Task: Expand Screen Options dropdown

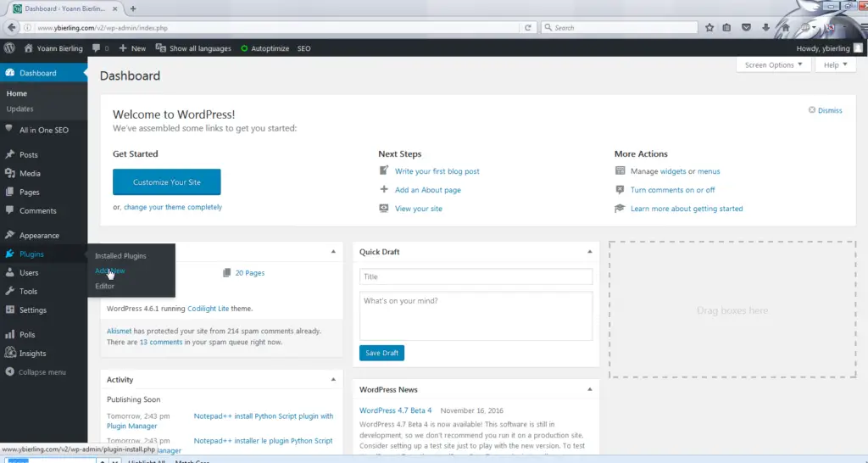Action: click(x=773, y=64)
